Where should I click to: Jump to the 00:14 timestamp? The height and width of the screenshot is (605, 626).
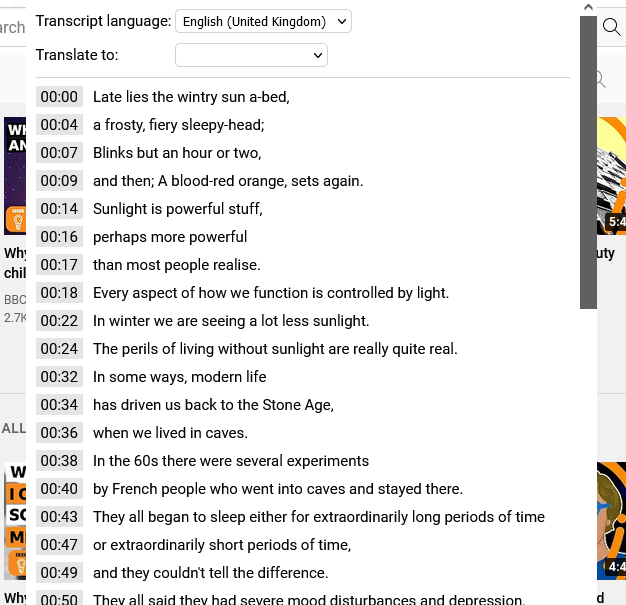[x=59, y=208]
